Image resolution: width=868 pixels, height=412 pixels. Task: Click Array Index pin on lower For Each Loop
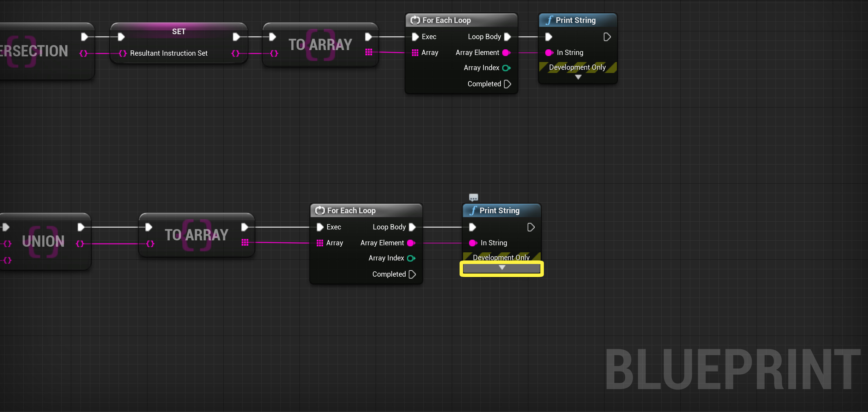click(x=411, y=258)
